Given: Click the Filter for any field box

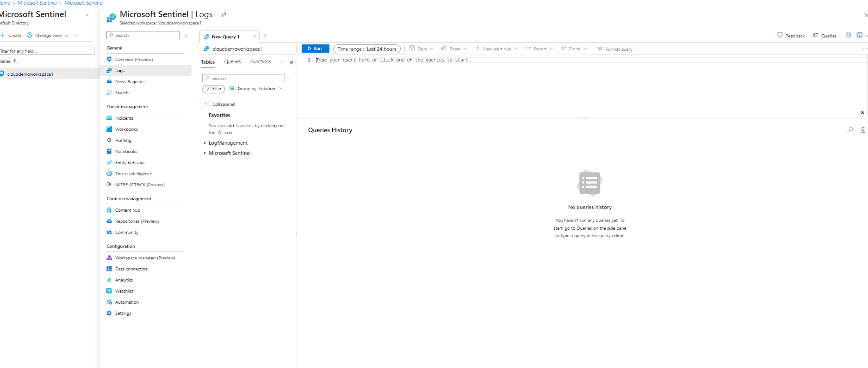Looking at the screenshot, I should [x=46, y=51].
